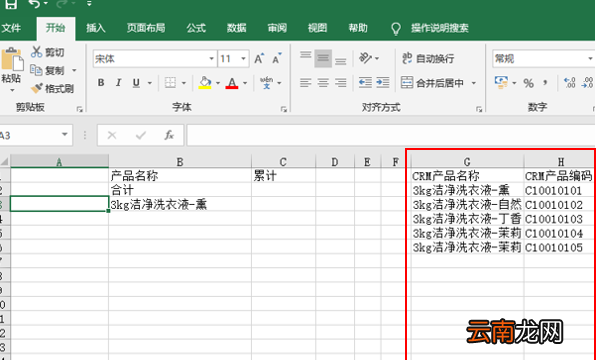
Task: Increase the cell indent
Action: tap(383, 83)
